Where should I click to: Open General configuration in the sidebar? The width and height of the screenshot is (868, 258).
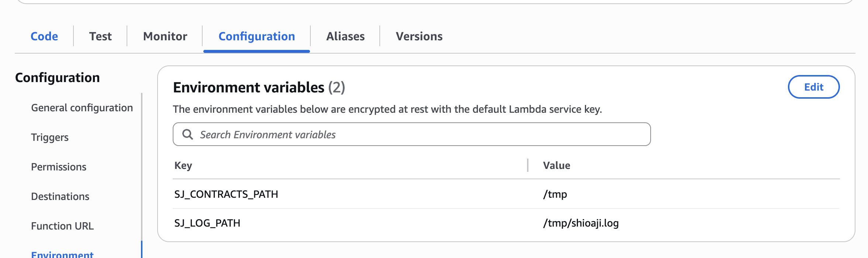coord(82,108)
